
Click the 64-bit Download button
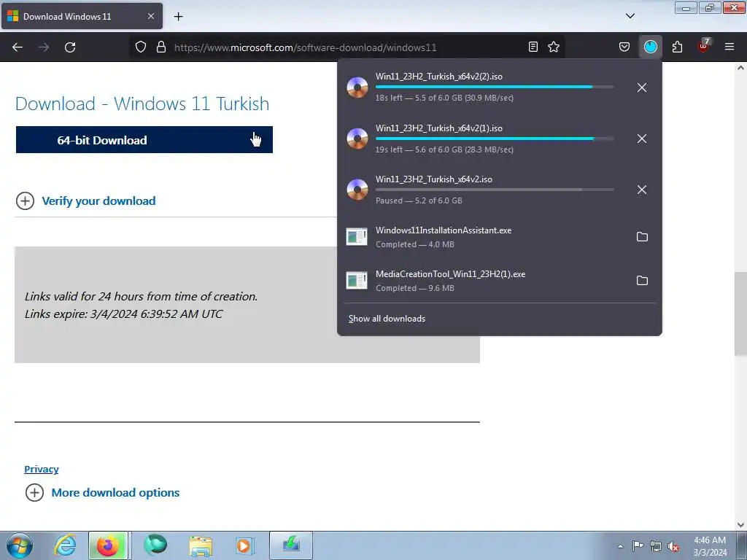click(144, 140)
